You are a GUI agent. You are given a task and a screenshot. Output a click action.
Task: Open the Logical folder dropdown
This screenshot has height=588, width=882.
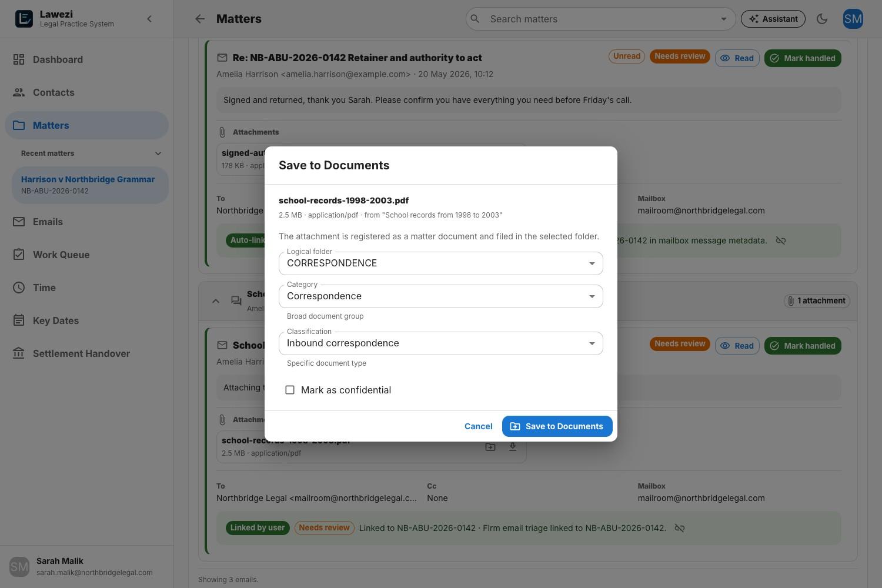(x=441, y=263)
